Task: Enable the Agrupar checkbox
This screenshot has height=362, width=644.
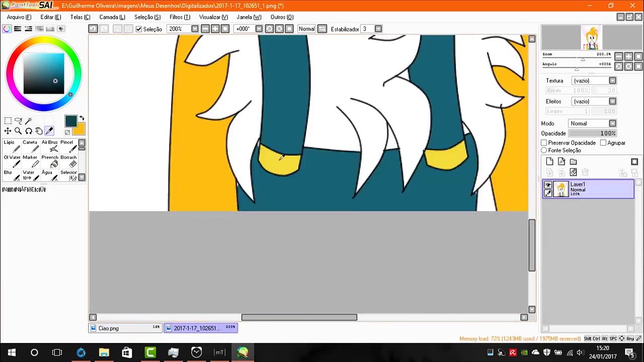Action: coord(603,143)
